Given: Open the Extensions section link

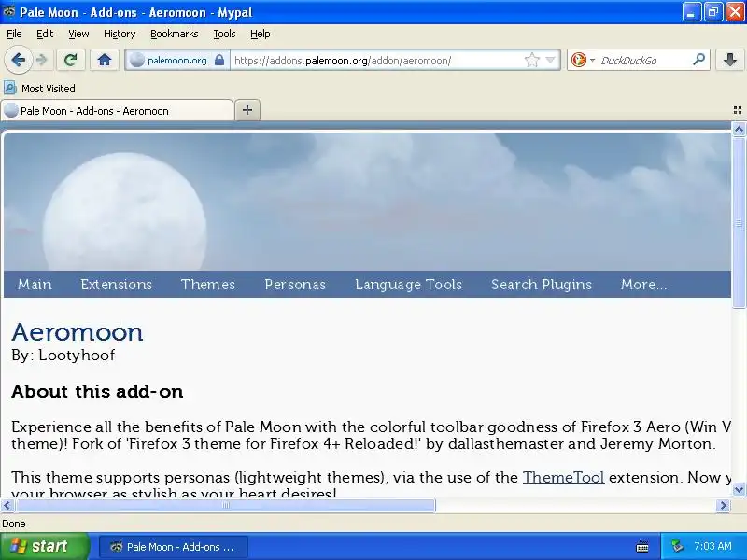Looking at the screenshot, I should [x=116, y=285].
